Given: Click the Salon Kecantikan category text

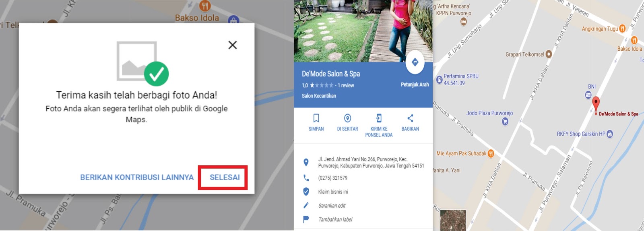Looking at the screenshot, I should [x=319, y=96].
